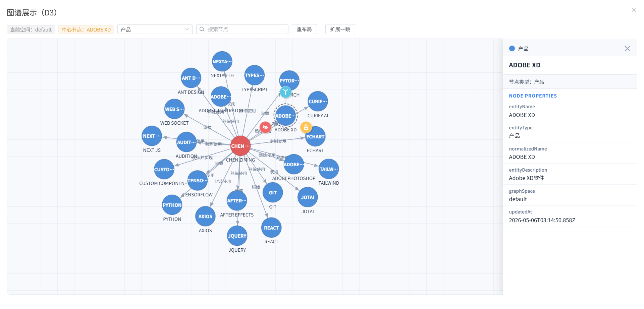Image resolution: width=644 pixels, height=309 pixels.
Task: Select the AUDITION node
Action: click(x=186, y=142)
